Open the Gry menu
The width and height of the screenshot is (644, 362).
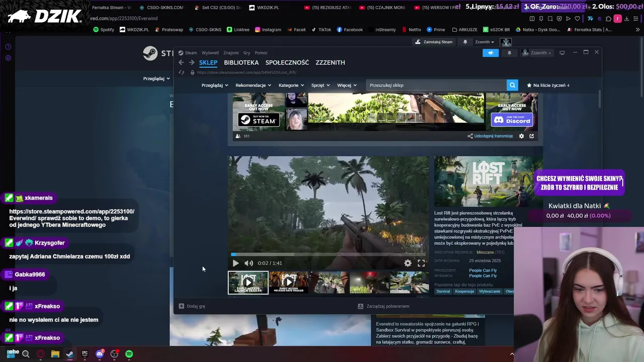(x=247, y=53)
